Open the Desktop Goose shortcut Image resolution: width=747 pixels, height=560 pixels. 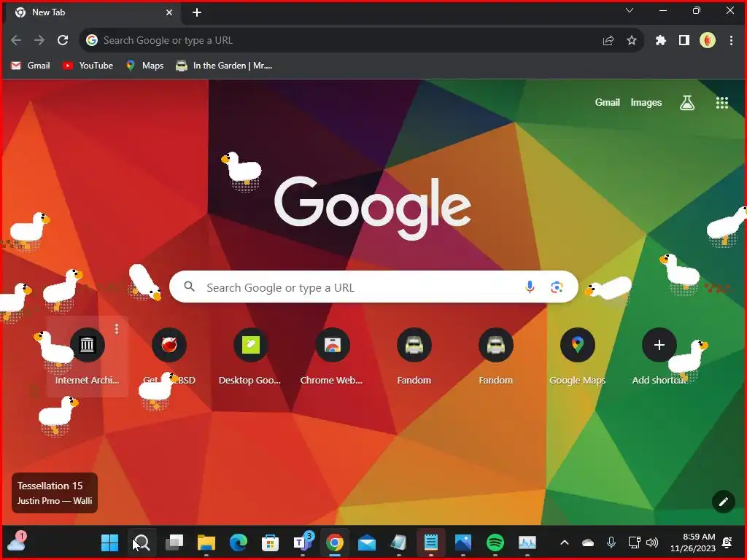(x=251, y=356)
